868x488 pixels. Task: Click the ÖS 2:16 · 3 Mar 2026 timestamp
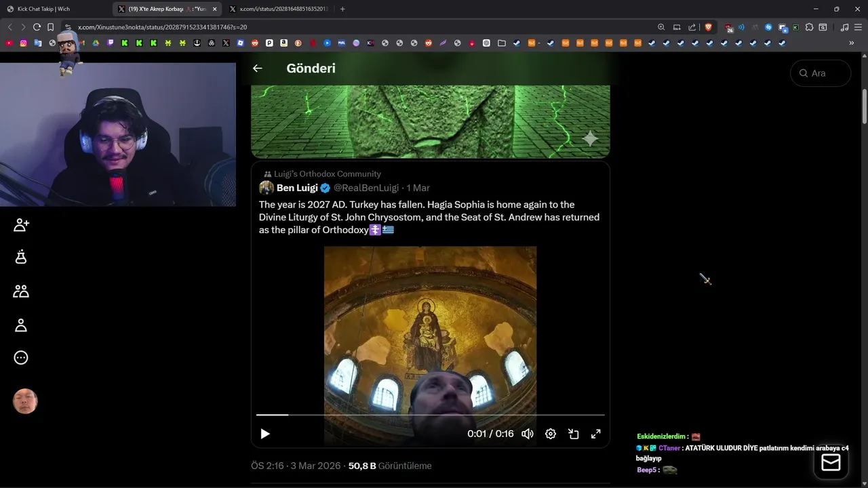pos(295,466)
